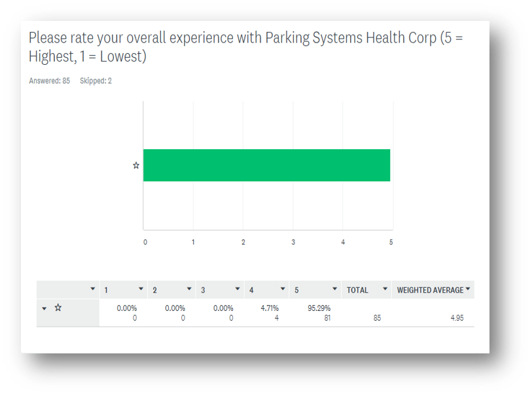
Task: Click the WEIGHTED AVERAGE header label
Action: [x=430, y=290]
